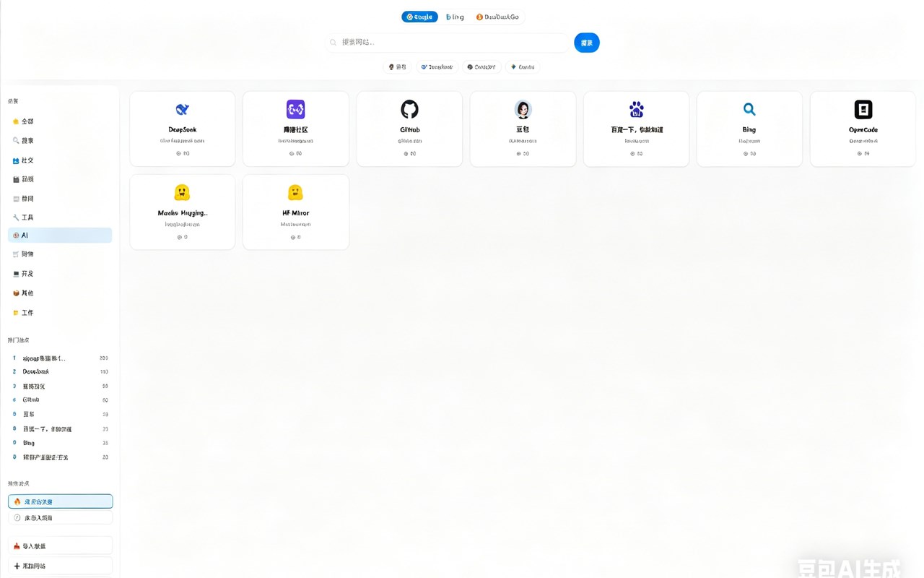Screen dimensions: 924x578
Task: Open the Hugging Face models card emoji icon
Action: click(182, 192)
